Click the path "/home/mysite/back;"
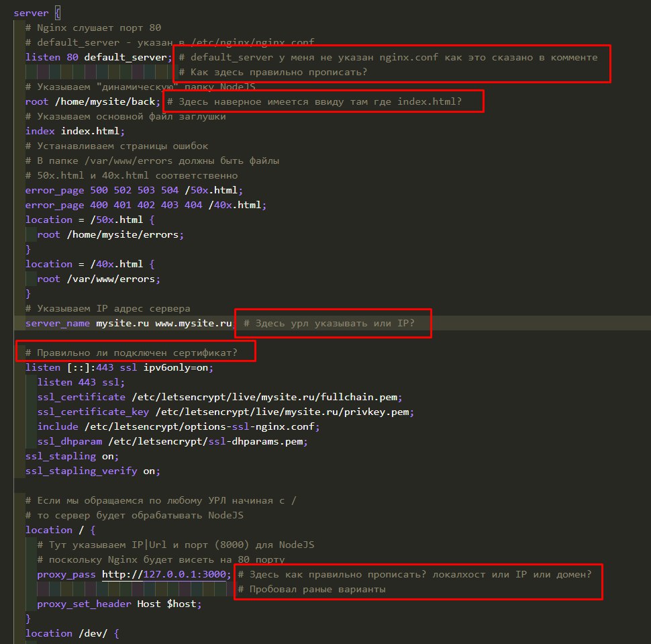 [x=107, y=102]
